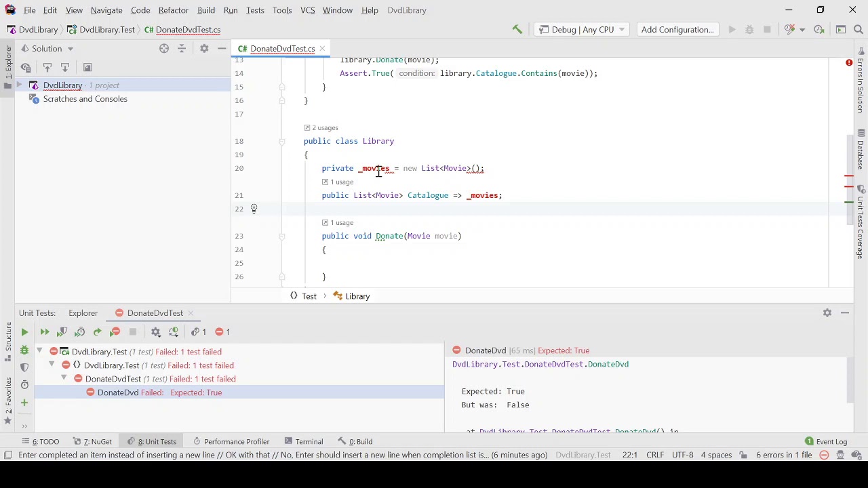Click the '2 usages' hint above Library class
The image size is (868, 488).
point(321,127)
